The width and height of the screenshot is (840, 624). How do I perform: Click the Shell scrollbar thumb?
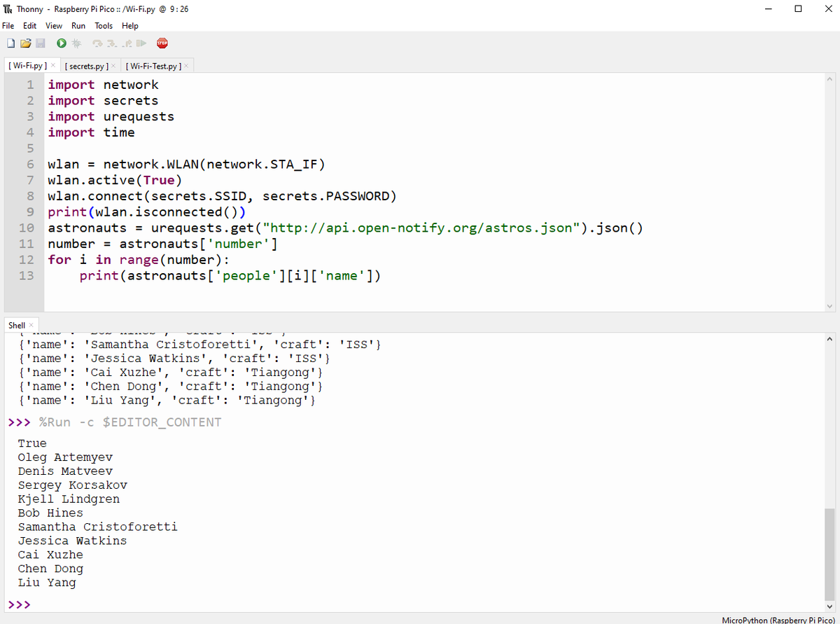(x=830, y=554)
